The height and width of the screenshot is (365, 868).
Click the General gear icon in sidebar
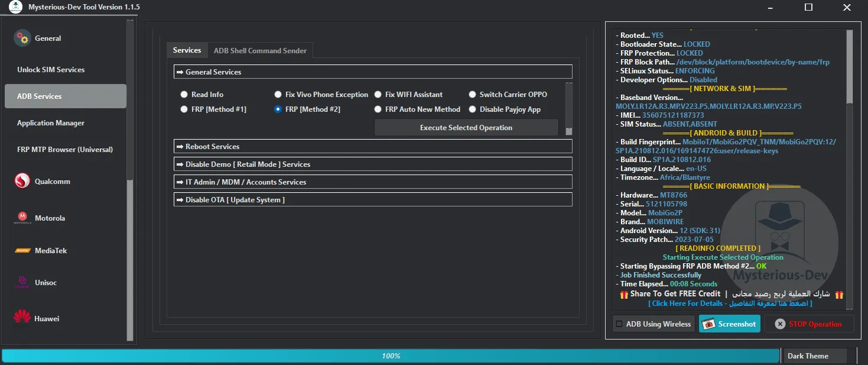pos(22,38)
